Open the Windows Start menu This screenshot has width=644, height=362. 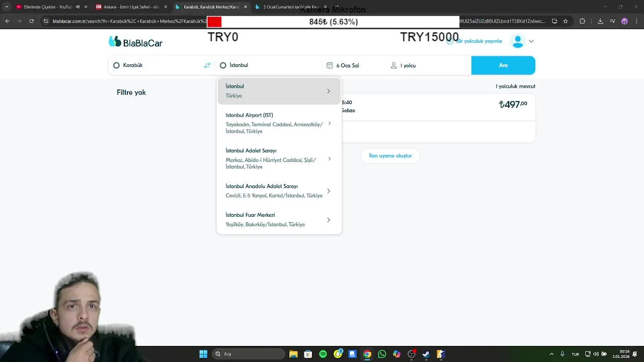[x=203, y=354]
